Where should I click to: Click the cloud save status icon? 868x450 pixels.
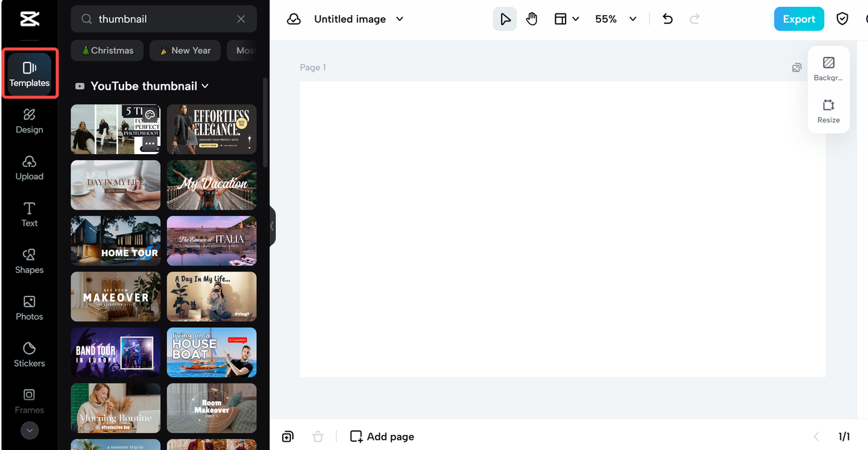[294, 19]
